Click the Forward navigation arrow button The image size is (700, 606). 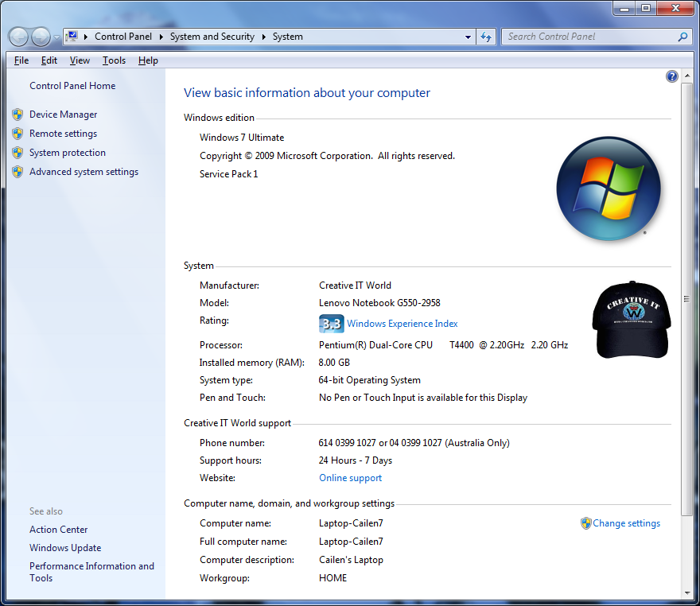pos(41,37)
